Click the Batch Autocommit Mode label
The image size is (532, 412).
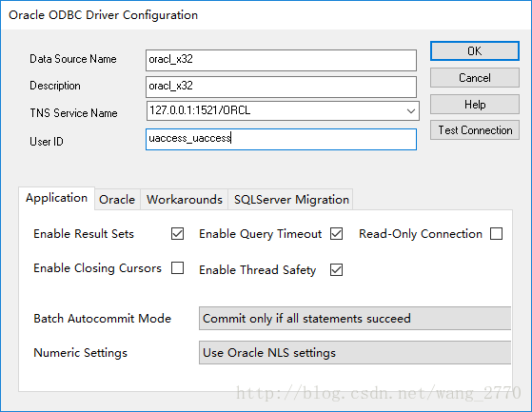pos(103,319)
